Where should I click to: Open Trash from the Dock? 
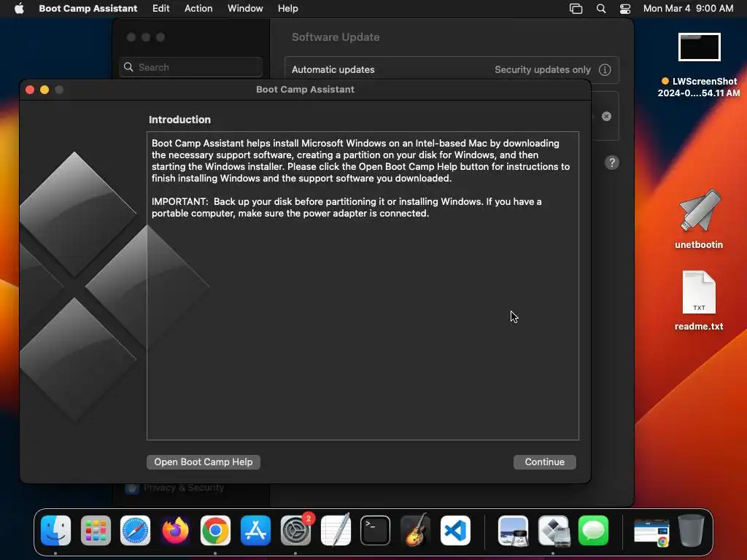coord(692,530)
